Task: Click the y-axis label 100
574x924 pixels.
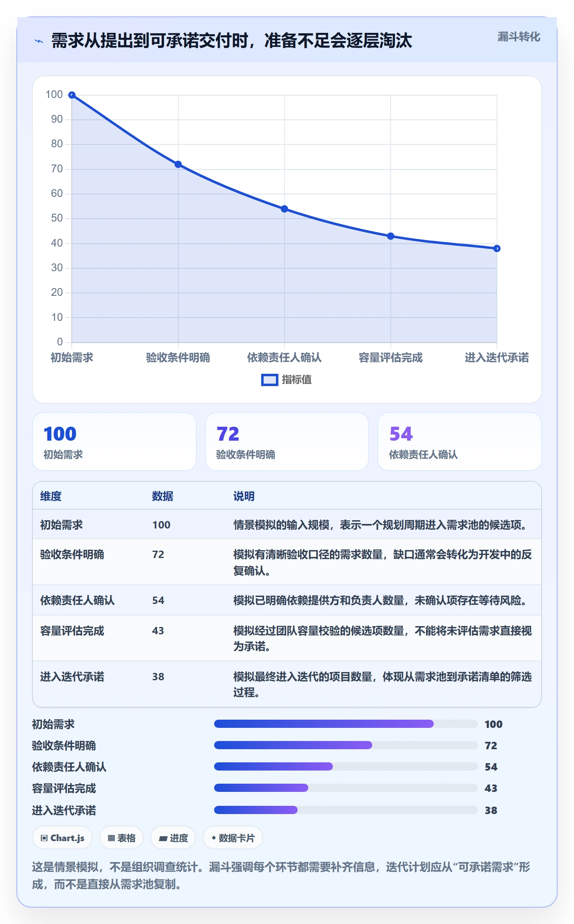Action: (x=54, y=95)
